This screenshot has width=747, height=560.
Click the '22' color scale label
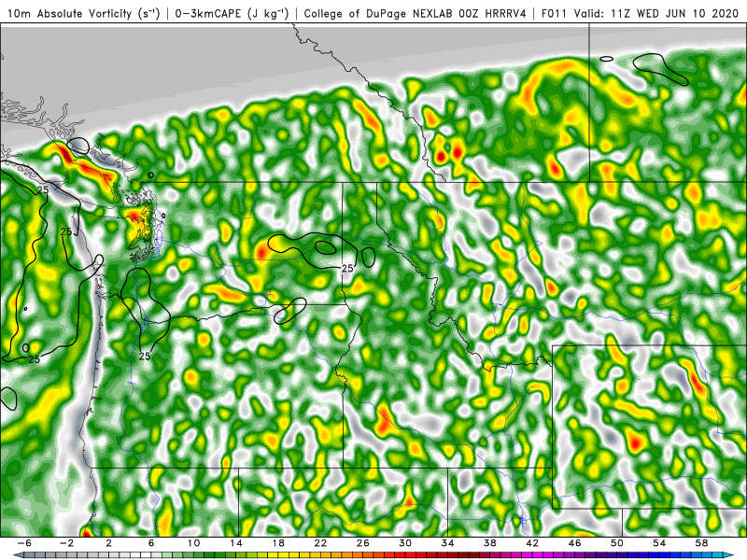[x=320, y=543]
